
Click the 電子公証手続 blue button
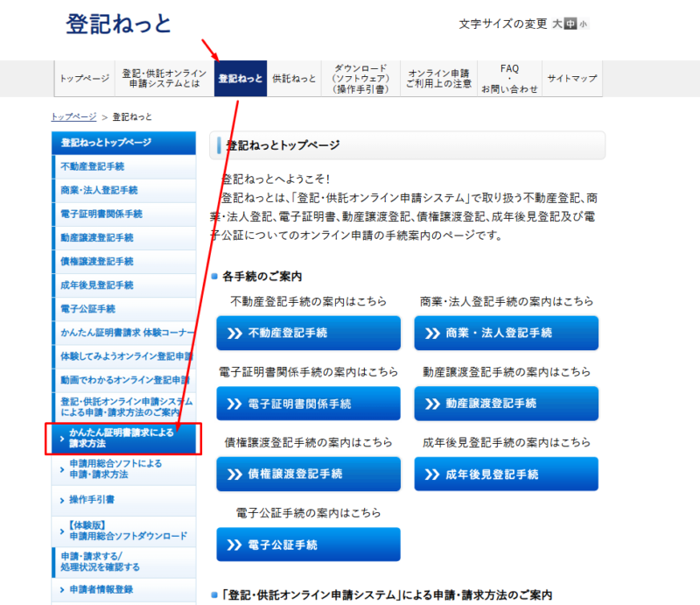tap(308, 545)
